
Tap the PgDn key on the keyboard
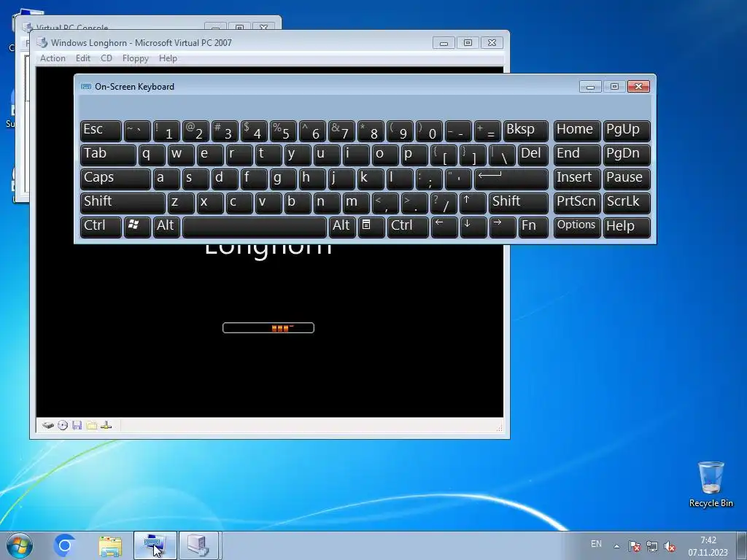(627, 155)
